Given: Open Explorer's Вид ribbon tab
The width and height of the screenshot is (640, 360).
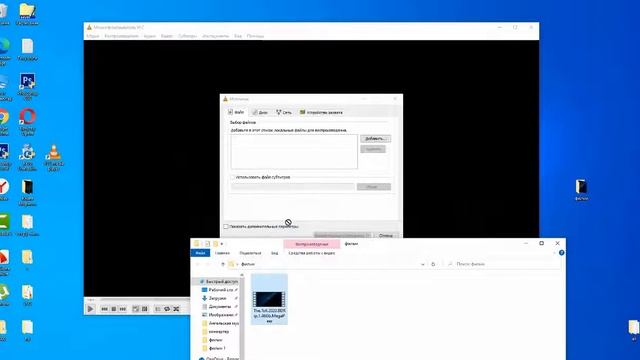Looking at the screenshot, I should pos(275,253).
